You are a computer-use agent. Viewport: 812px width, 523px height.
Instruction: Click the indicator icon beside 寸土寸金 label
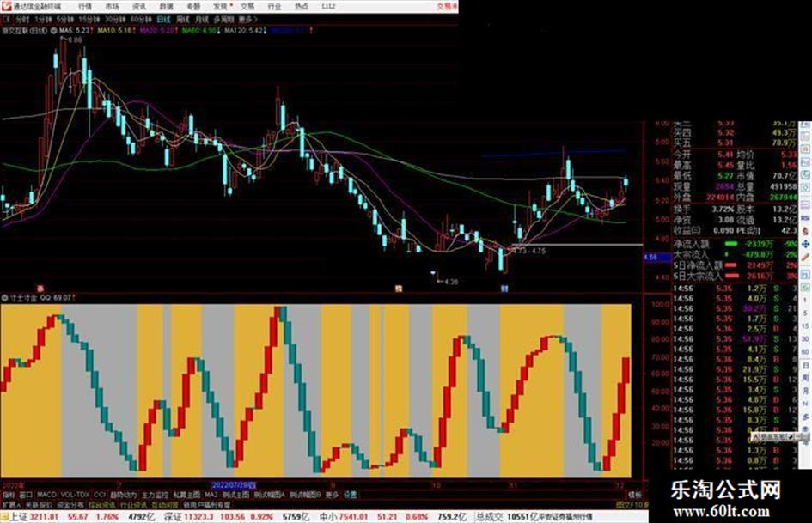4,298
